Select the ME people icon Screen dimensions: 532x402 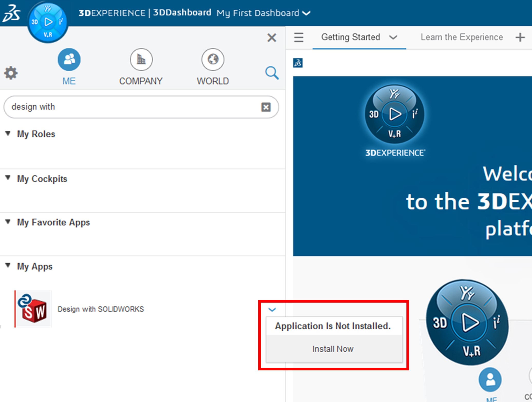coord(69,60)
